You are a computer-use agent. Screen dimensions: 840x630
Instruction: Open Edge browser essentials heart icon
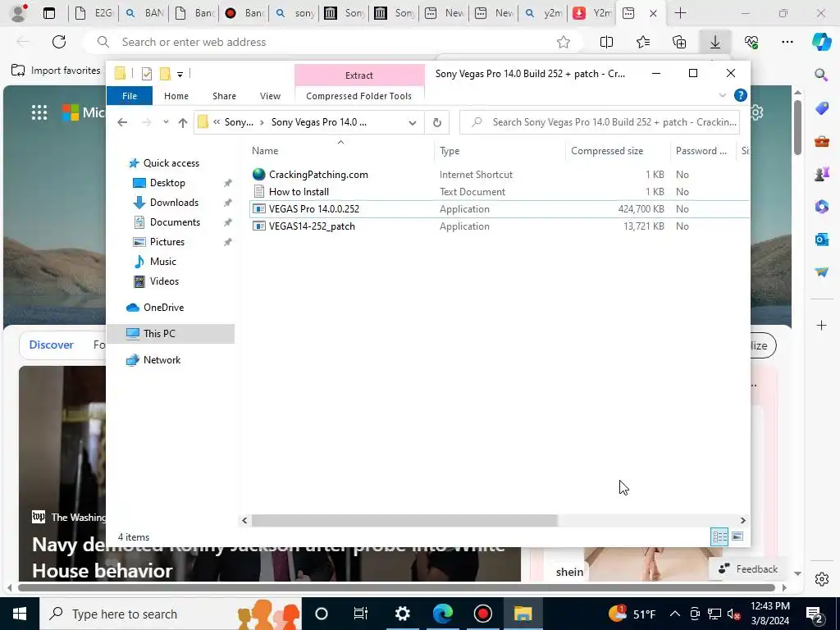click(x=751, y=42)
